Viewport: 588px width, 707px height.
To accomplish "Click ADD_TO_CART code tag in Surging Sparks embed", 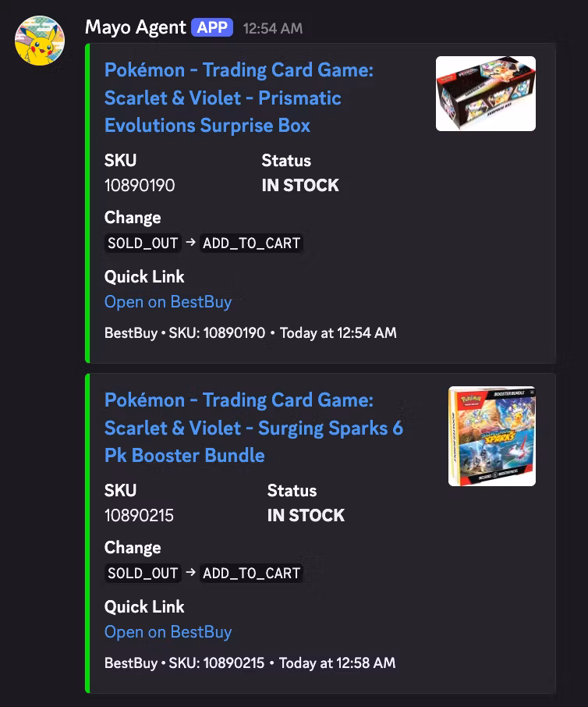I will [251, 573].
